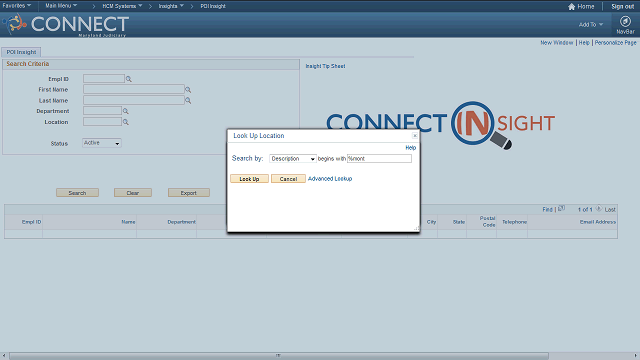Sort by the Postal Code column header
The height and width of the screenshot is (360, 640).
[x=487, y=222]
